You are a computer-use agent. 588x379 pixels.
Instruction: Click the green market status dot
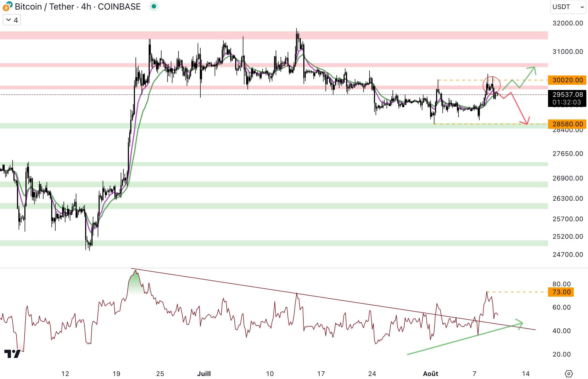coord(154,6)
